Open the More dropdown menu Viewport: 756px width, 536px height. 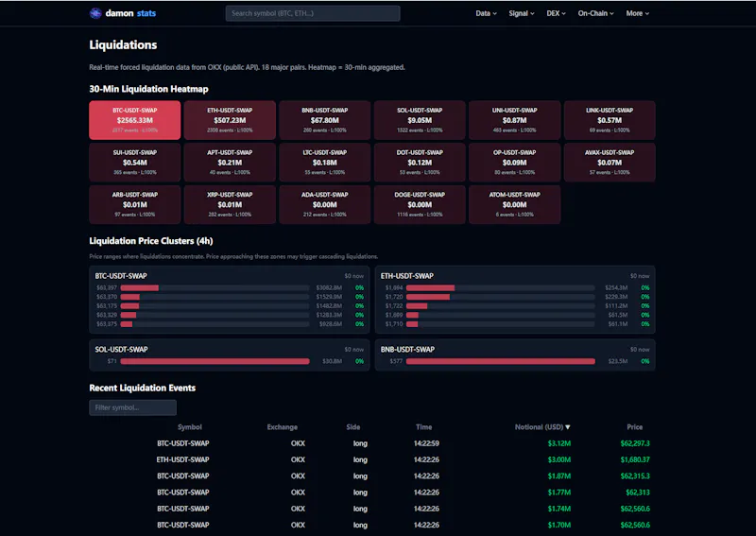pyautogui.click(x=637, y=13)
